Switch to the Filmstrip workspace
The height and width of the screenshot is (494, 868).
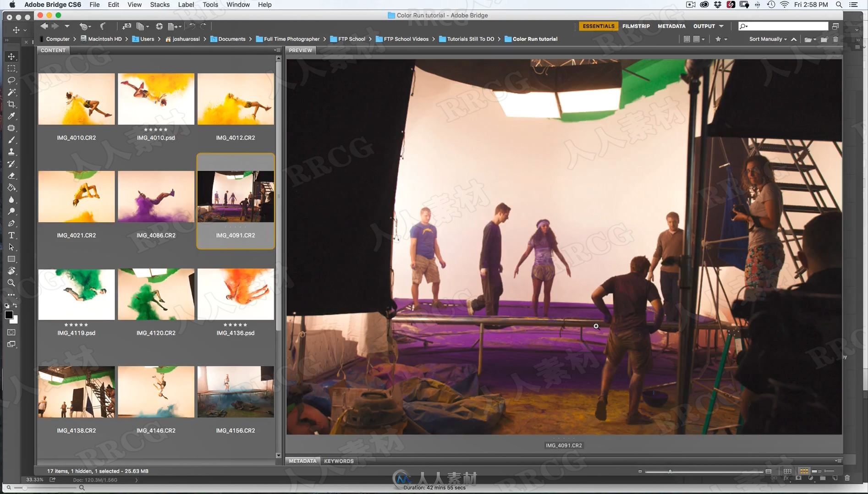coord(636,26)
